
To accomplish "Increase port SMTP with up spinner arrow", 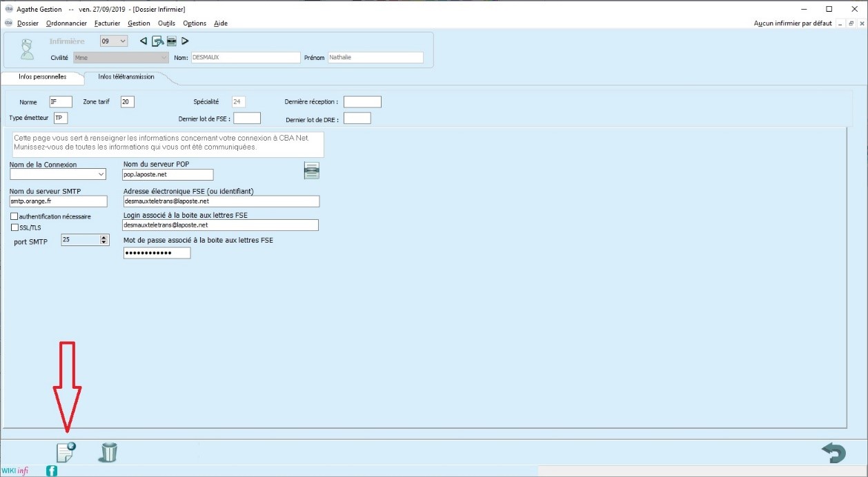I will point(104,237).
